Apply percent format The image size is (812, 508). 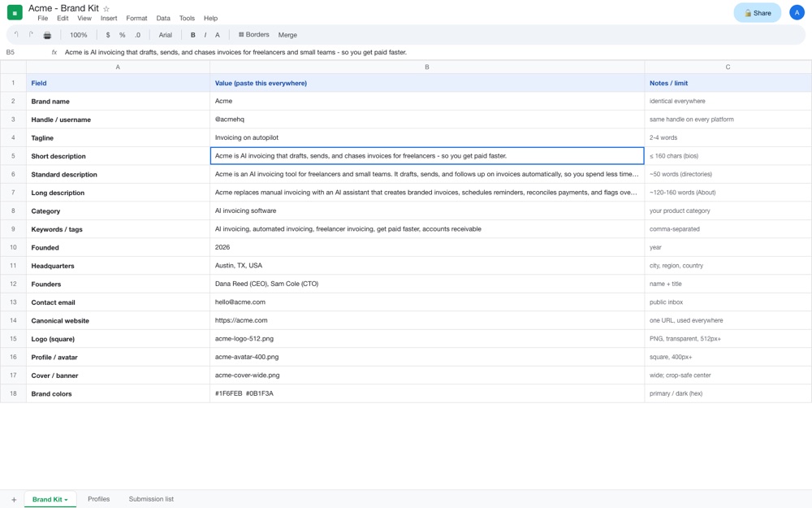pyautogui.click(x=123, y=35)
